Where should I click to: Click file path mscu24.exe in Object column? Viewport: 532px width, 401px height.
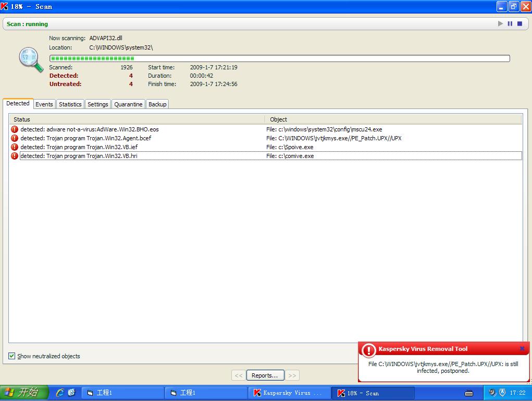tap(324, 129)
